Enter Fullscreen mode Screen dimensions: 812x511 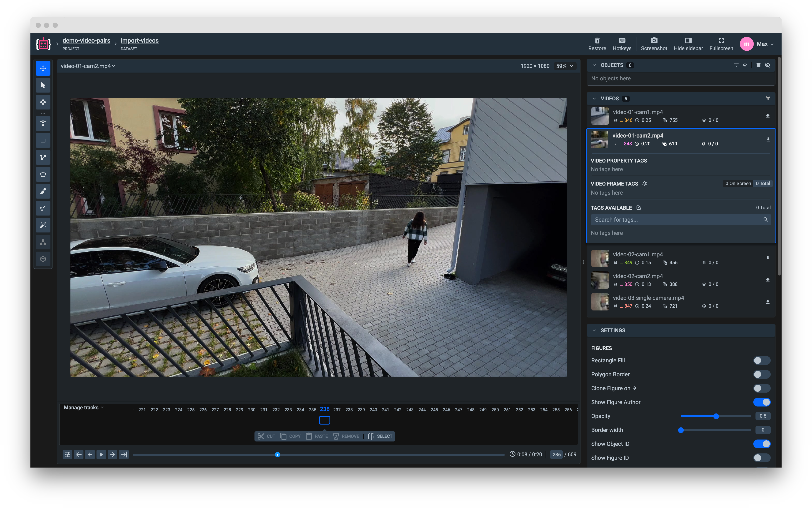tap(721, 44)
